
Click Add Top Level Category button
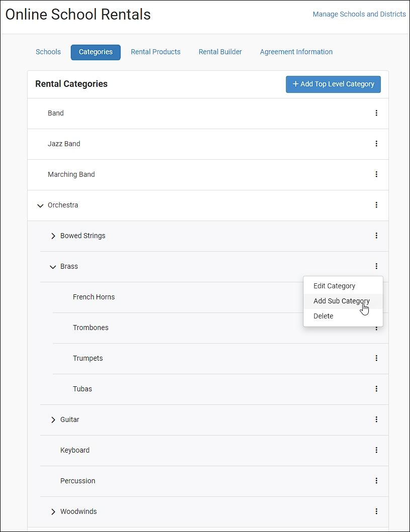(x=333, y=84)
